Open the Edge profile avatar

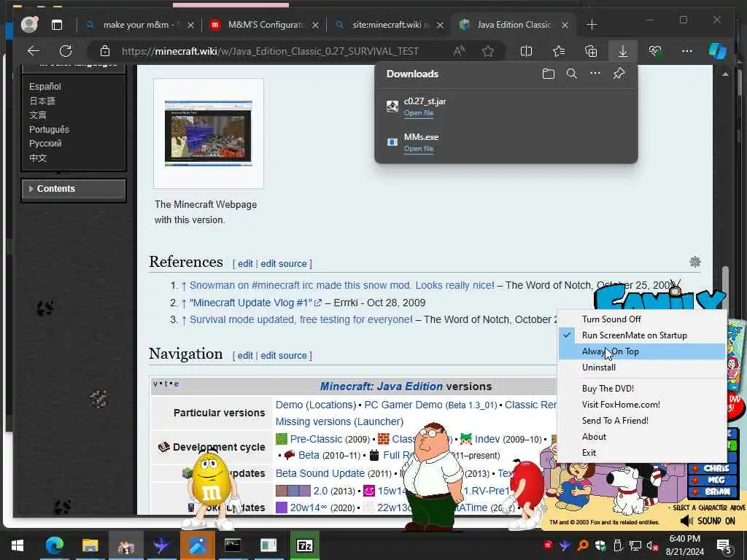point(29,24)
